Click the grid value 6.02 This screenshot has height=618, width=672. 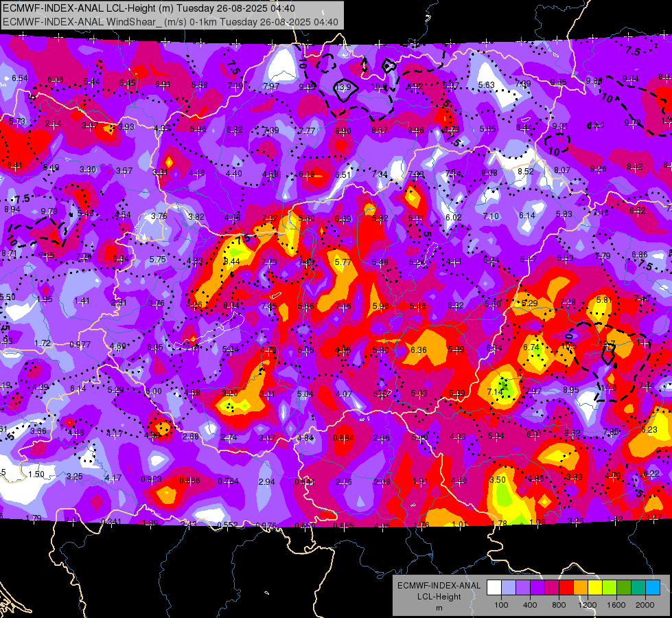(x=454, y=218)
